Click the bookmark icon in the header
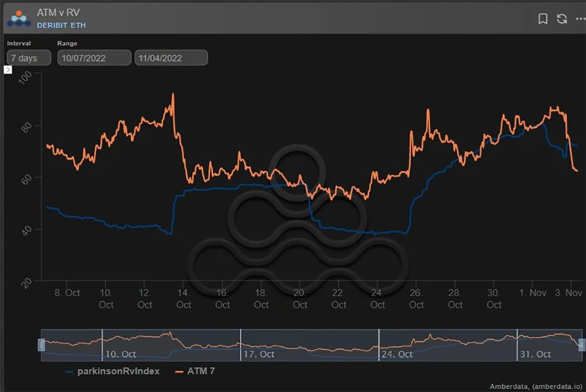Image resolution: width=586 pixels, height=392 pixels. pos(543,19)
